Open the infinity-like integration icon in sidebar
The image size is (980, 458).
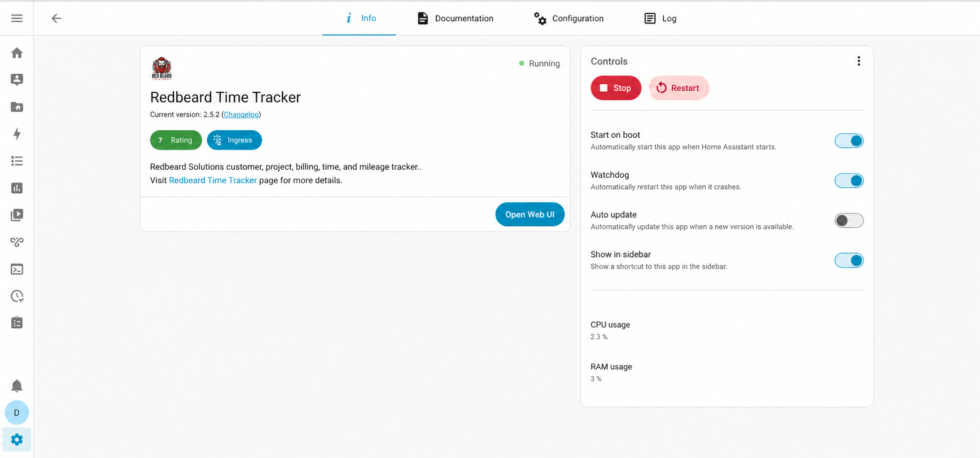click(x=17, y=242)
